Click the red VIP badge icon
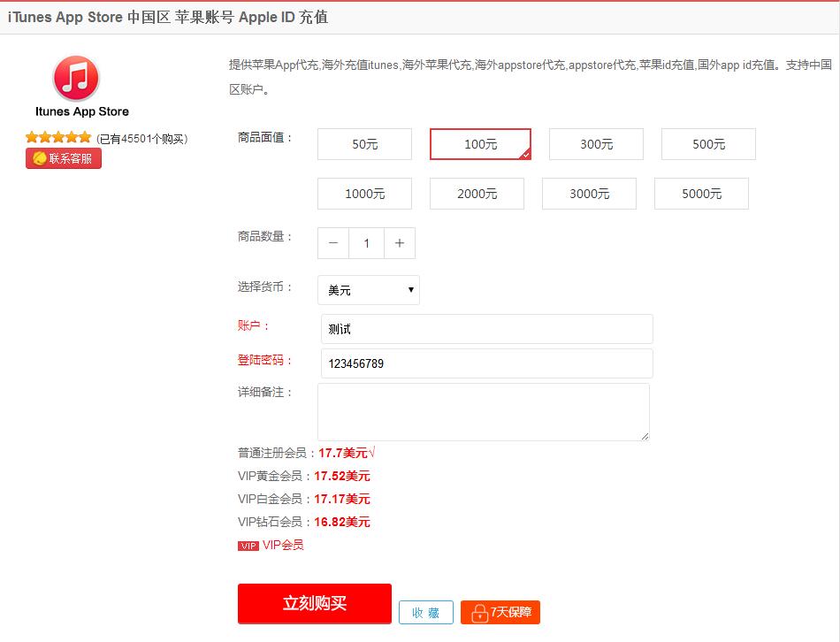The image size is (840, 642). (248, 546)
